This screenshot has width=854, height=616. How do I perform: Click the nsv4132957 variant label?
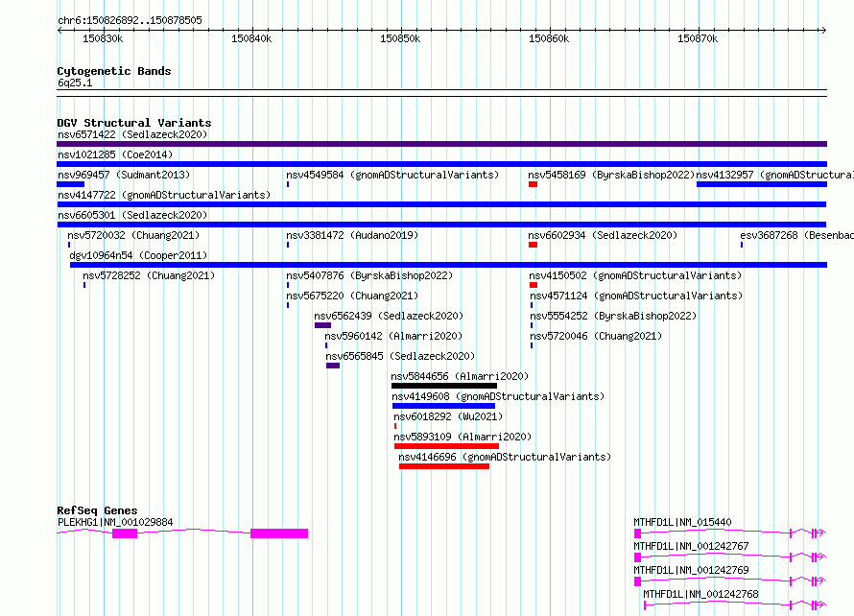(x=774, y=175)
